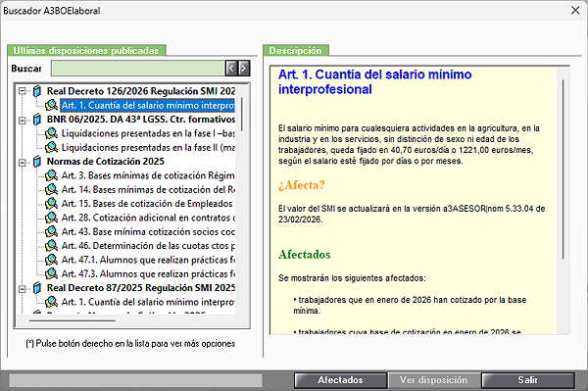Viewport: 588px width, 391px height.
Task: Select Real Decreto 87/2025 Regulación SMI 2025
Action: pyautogui.click(x=141, y=288)
